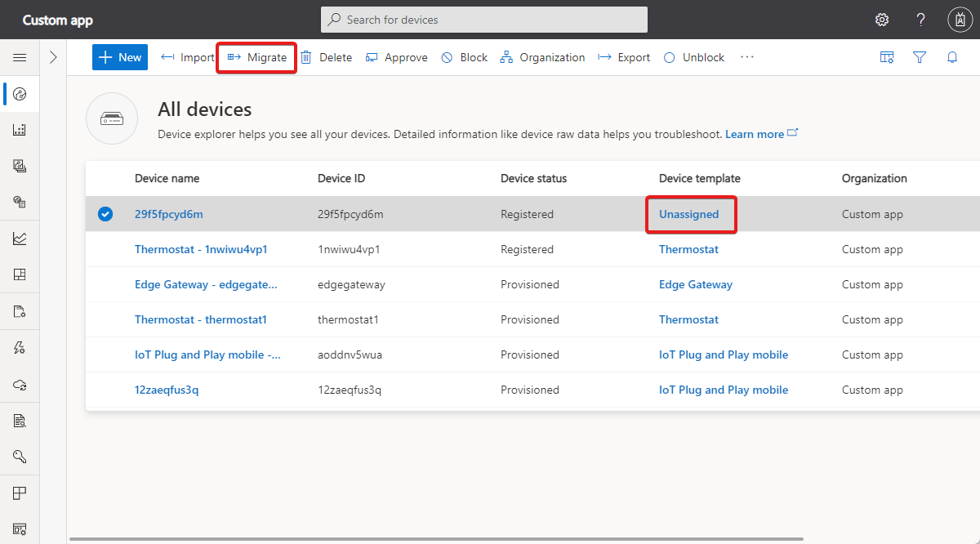980x544 pixels.
Task: Expand the side navigation chevron
Action: (53, 57)
